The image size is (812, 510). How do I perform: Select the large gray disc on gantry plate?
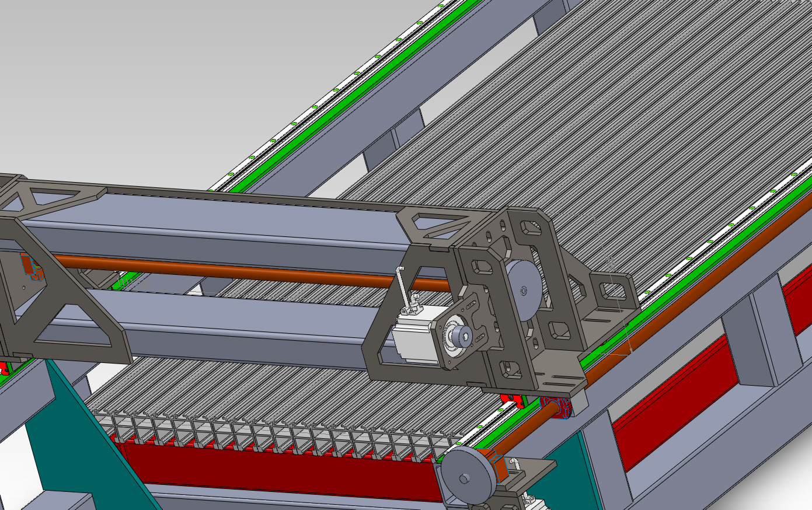pyautogui.click(x=523, y=289)
